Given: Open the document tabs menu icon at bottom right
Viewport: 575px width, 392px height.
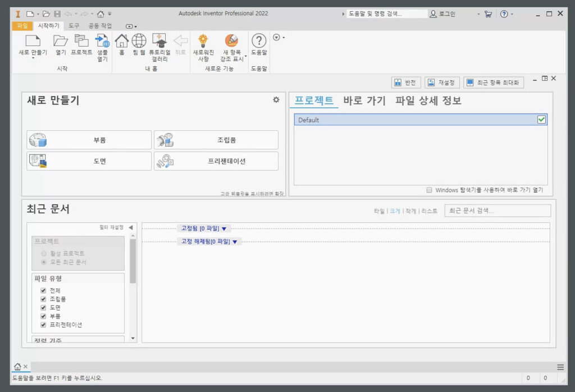Looking at the screenshot, I should (560, 367).
